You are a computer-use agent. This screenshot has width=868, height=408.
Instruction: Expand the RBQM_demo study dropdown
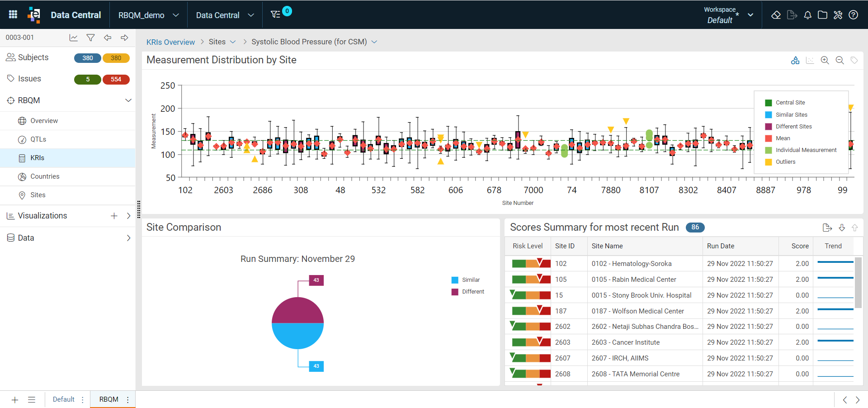149,15
